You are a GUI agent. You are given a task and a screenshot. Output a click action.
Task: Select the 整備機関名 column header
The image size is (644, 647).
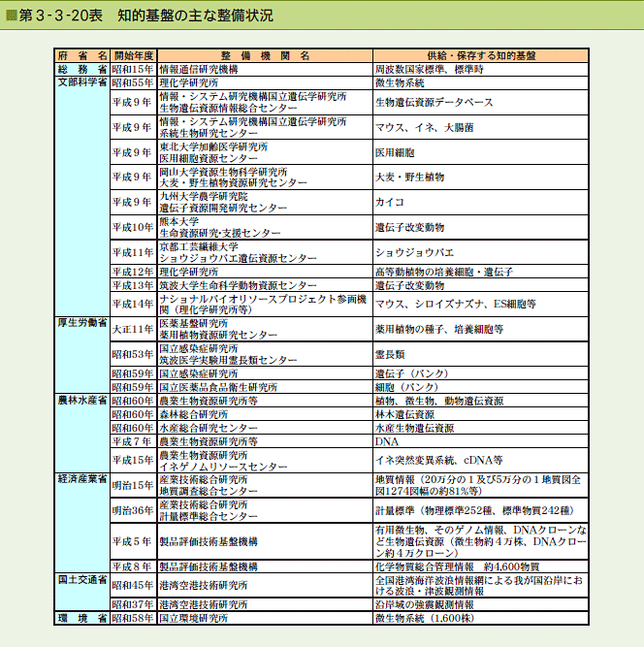265,55
